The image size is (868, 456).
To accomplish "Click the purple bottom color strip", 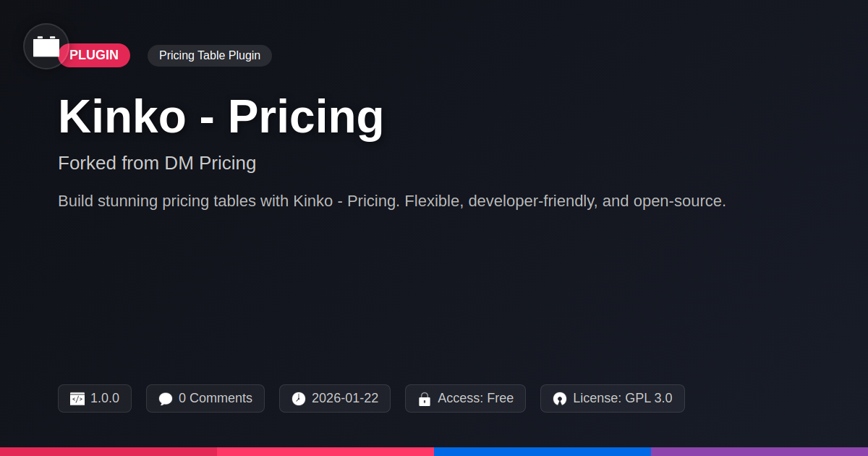I will pos(759,452).
